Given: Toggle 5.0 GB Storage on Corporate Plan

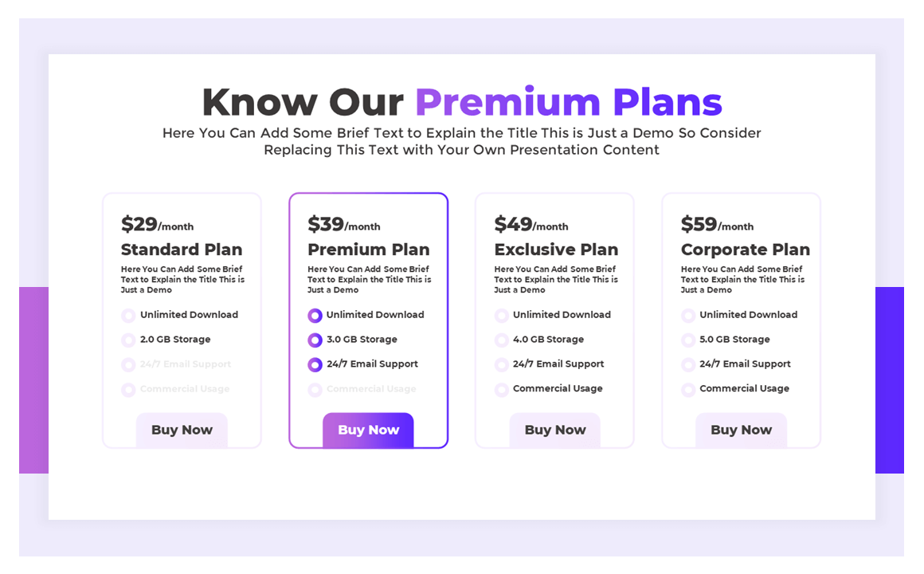Looking at the screenshot, I should 687,339.
